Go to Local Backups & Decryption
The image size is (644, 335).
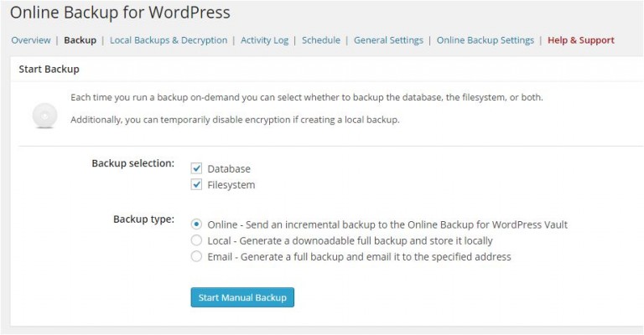click(x=169, y=40)
